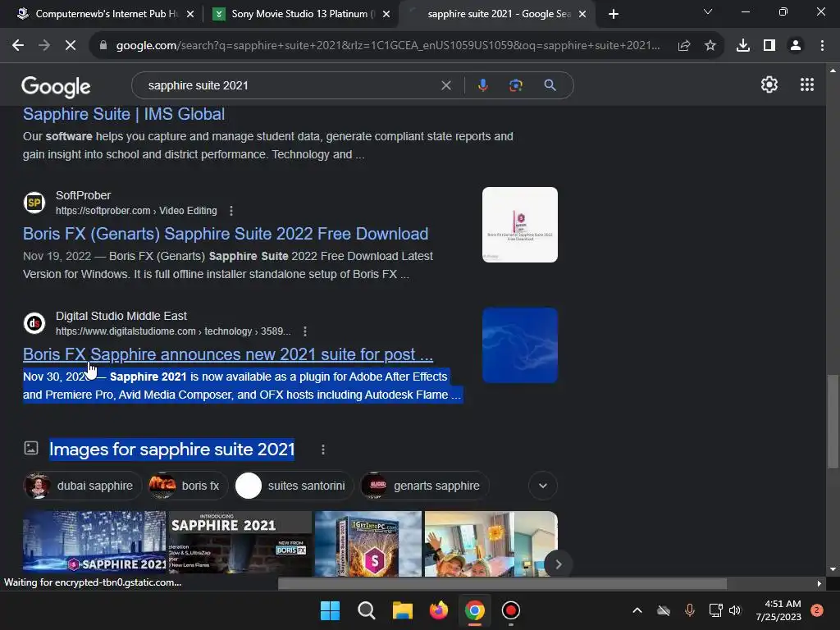The width and height of the screenshot is (840, 630).
Task: Filter images by boris fx
Action: pyautogui.click(x=187, y=486)
